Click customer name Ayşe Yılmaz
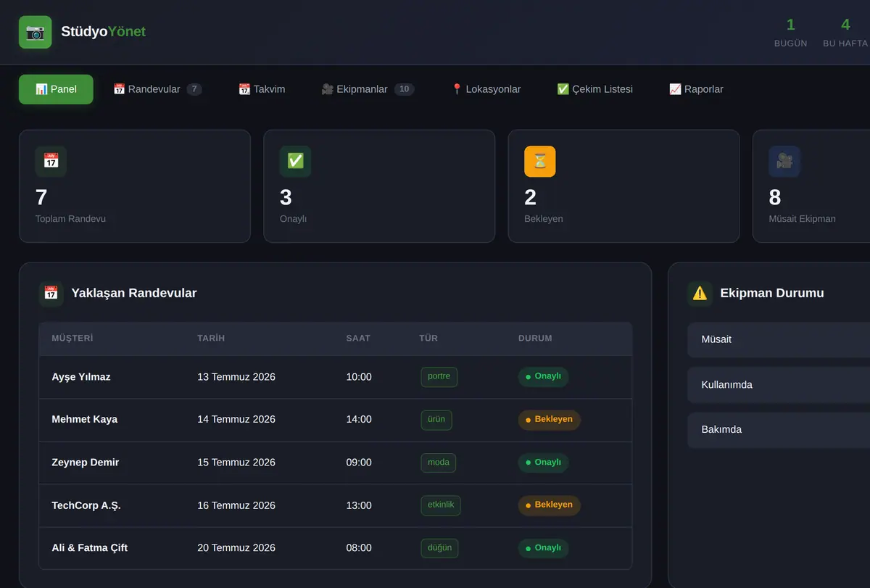This screenshot has width=870, height=588. [x=81, y=377]
